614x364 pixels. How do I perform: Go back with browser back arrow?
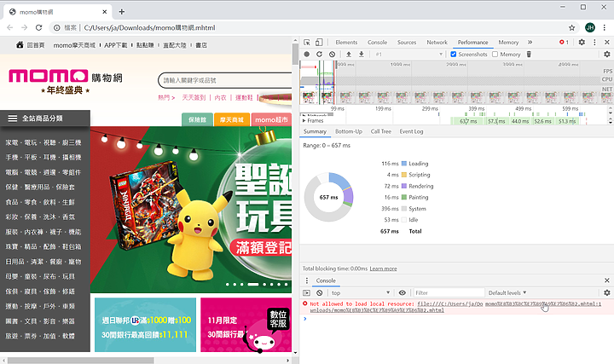9,28
